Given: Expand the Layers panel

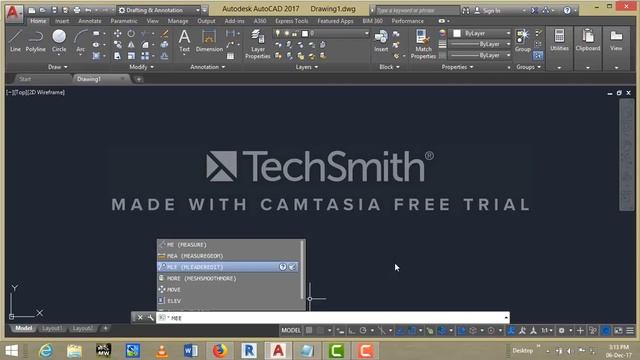Looking at the screenshot, I should coord(307,67).
